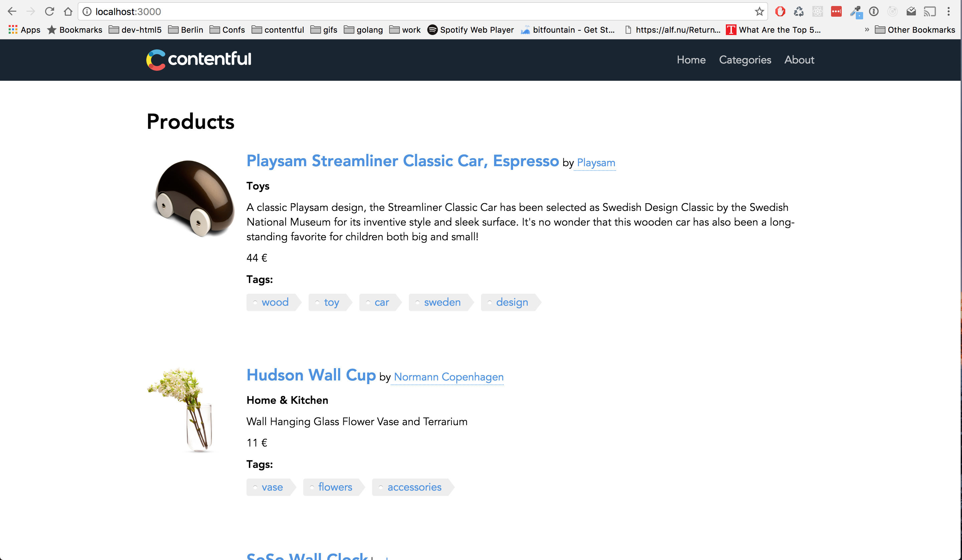This screenshot has height=560, width=962.
Task: Expand the hidden bookmarks overflow chevron
Action: click(x=866, y=30)
